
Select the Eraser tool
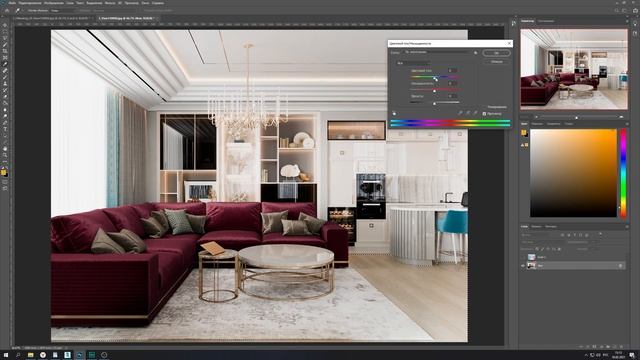pyautogui.click(x=5, y=96)
